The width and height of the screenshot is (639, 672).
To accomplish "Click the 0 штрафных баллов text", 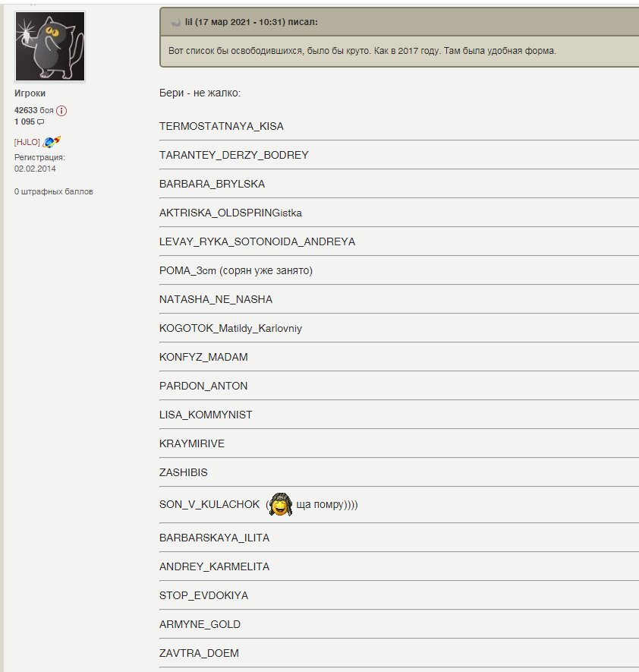I will coord(54,191).
